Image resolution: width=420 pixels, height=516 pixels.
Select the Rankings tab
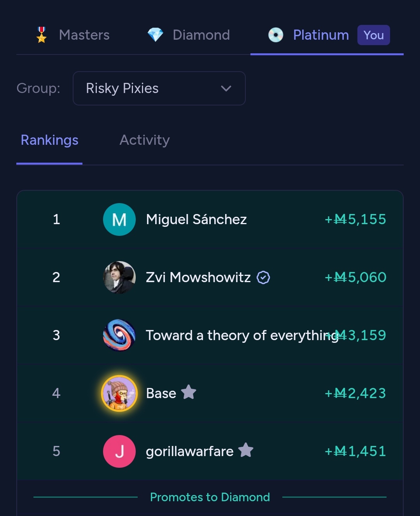[49, 140]
